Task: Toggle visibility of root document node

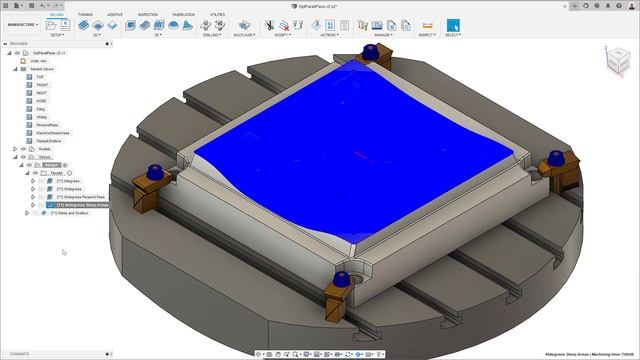Action: click(x=18, y=53)
